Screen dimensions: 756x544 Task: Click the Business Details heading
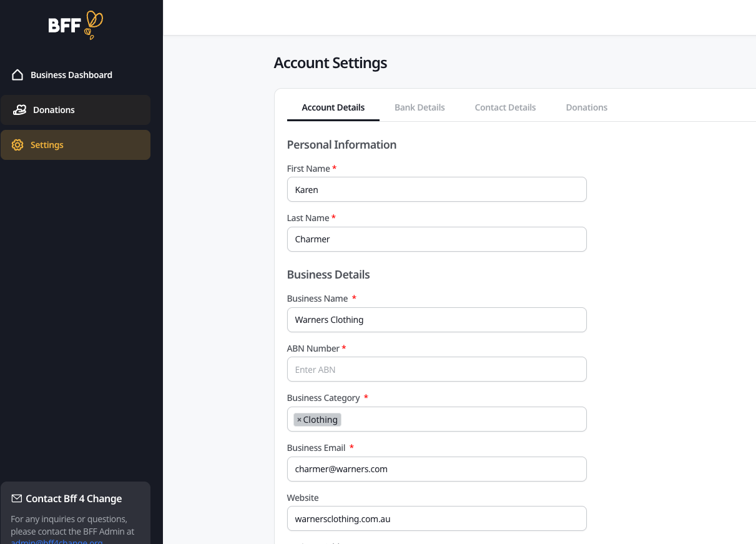pos(328,275)
